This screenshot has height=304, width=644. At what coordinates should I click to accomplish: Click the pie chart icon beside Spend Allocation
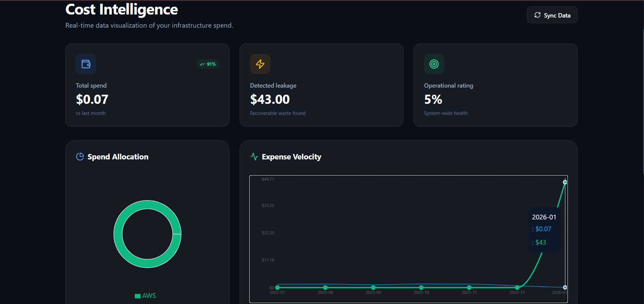point(80,156)
